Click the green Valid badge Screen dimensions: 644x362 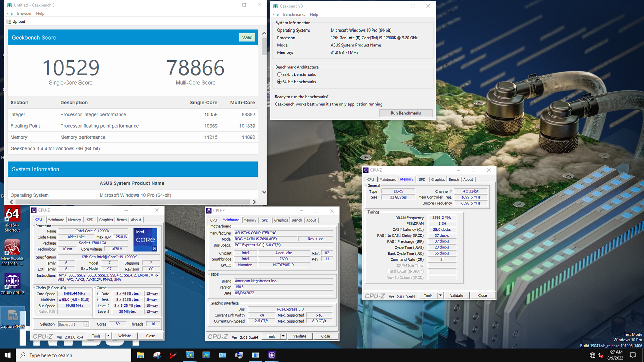coord(247,37)
